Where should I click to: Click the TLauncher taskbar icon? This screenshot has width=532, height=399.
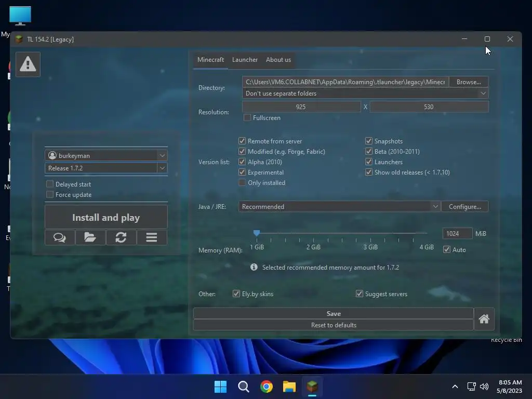tap(312, 387)
